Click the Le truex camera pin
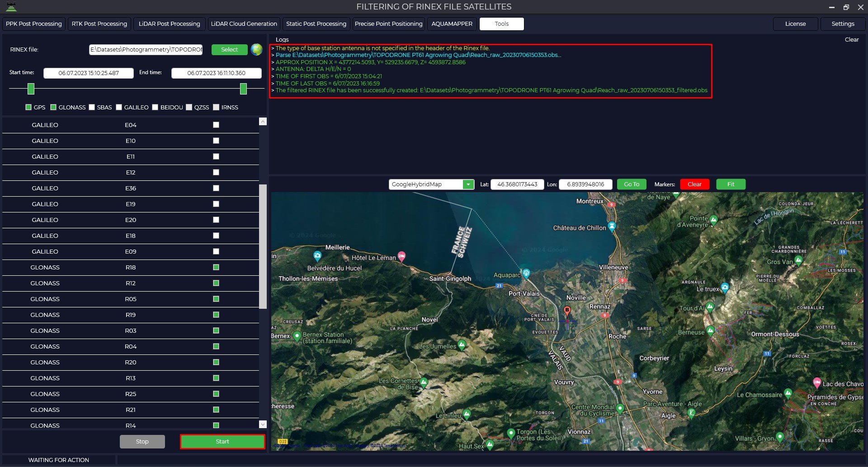This screenshot has height=467, width=868. coord(725,288)
